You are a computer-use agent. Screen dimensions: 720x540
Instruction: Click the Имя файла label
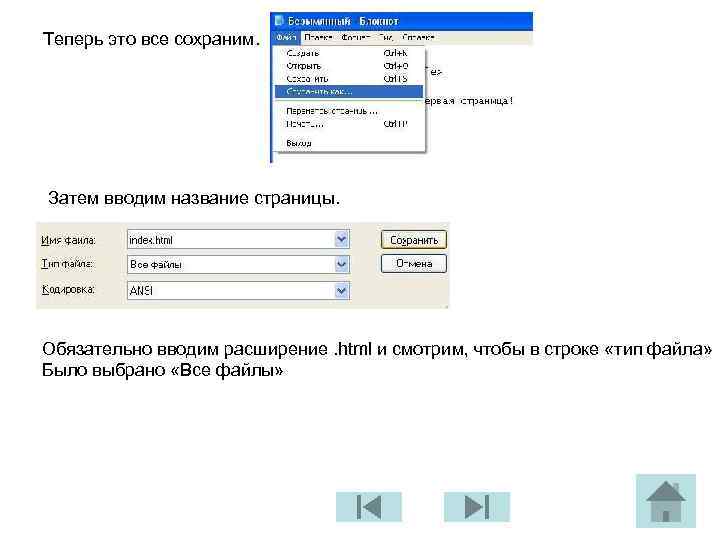(x=68, y=240)
